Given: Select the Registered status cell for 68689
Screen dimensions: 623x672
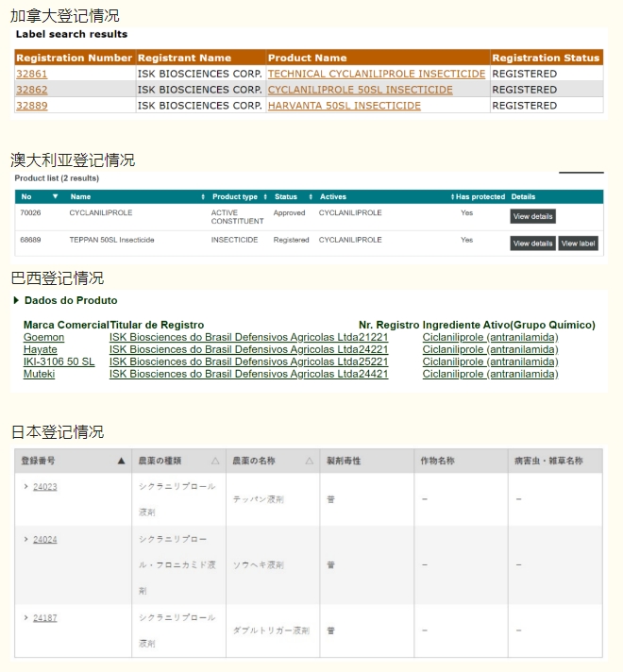Looking at the screenshot, I should (x=291, y=240).
